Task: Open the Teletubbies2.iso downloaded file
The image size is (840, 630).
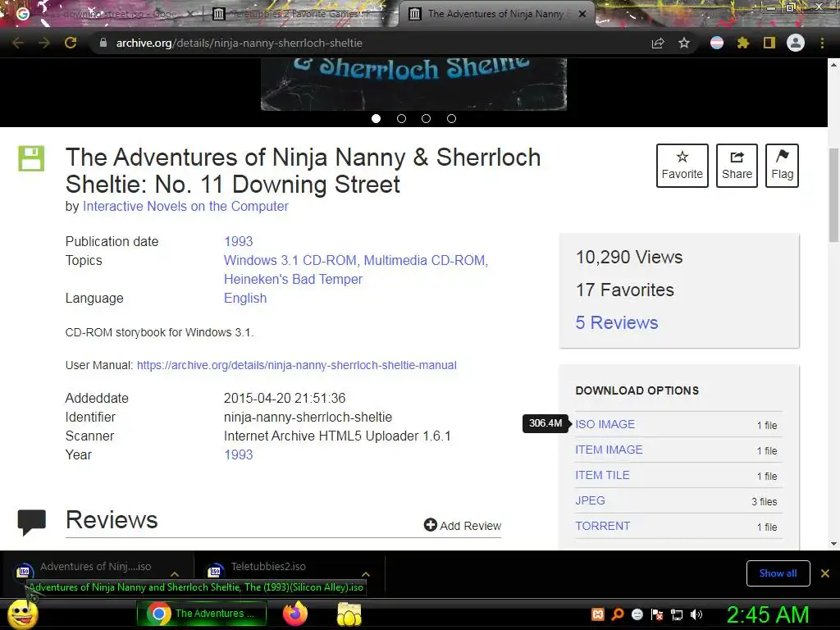Action: pos(268,567)
